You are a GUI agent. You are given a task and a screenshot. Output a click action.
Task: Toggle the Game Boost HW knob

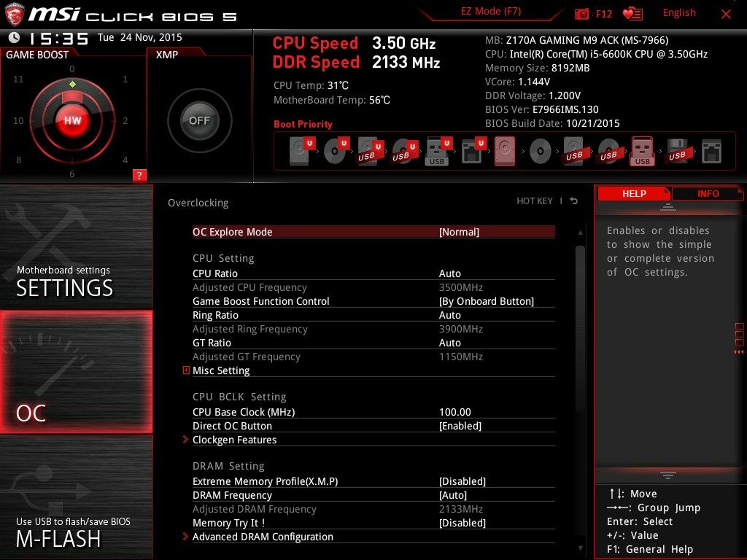72,120
